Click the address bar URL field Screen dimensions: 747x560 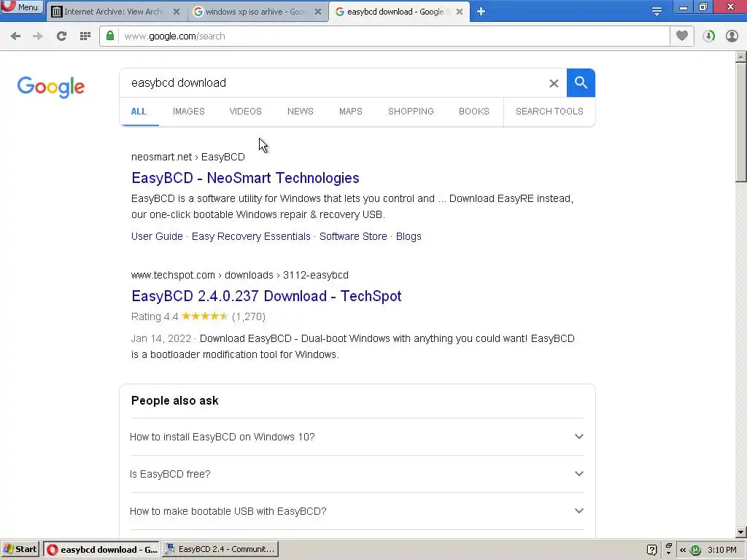[393, 36]
